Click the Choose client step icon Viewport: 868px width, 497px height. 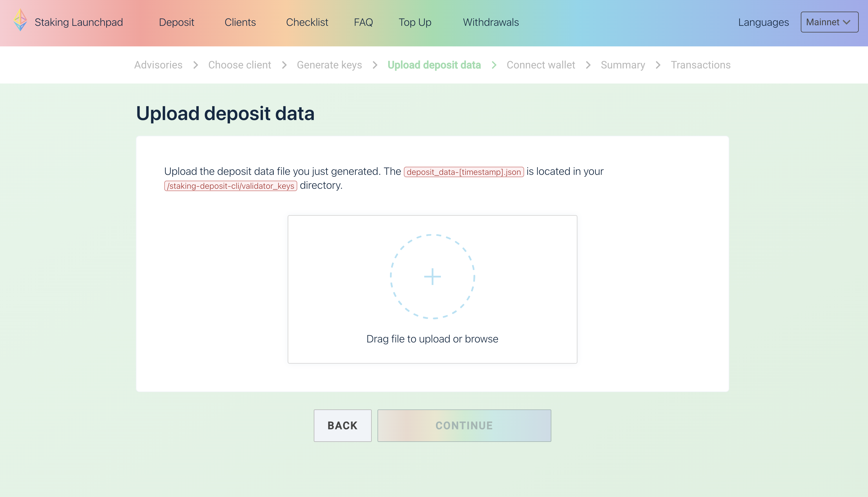(x=240, y=64)
